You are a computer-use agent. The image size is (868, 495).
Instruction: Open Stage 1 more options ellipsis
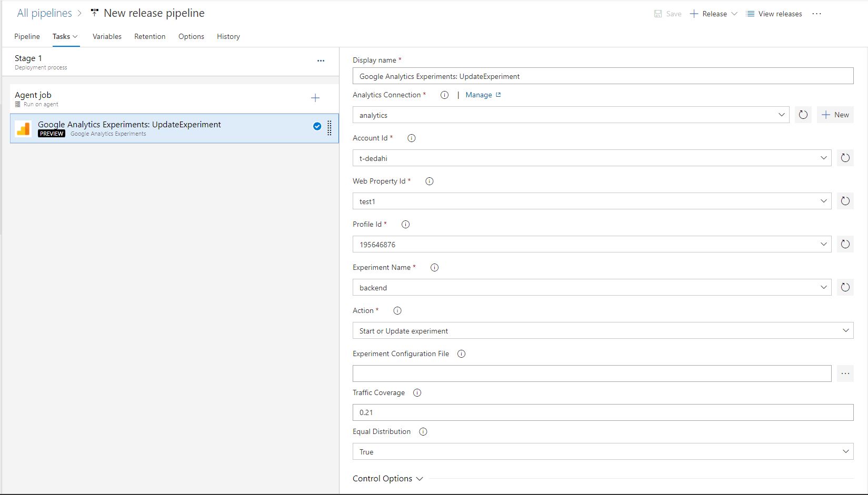(x=321, y=61)
